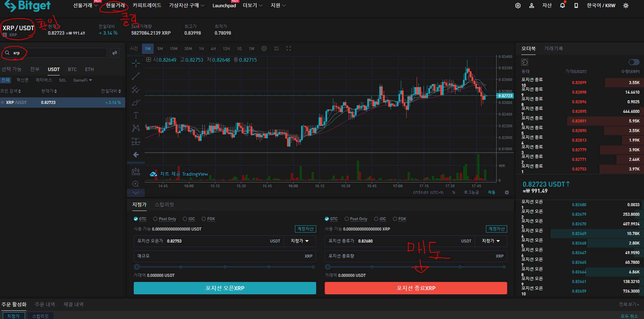Select the 5M timeframe
The height and width of the screenshot is (319, 644).
160,49
